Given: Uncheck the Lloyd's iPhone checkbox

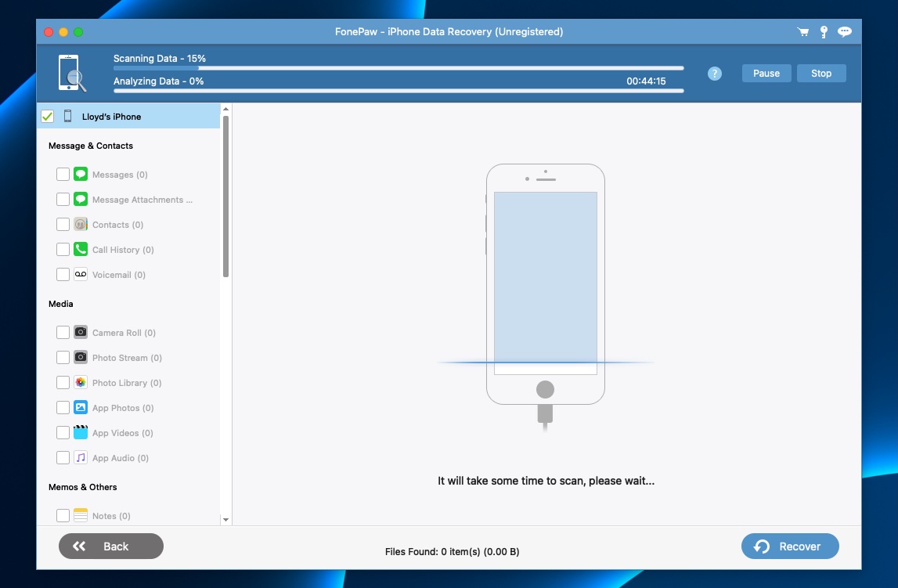Looking at the screenshot, I should coord(48,116).
